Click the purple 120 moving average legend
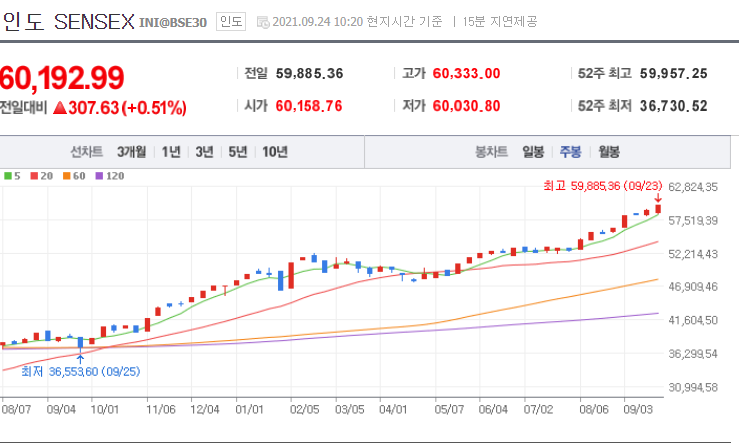The height and width of the screenshot is (443, 739). point(108,176)
